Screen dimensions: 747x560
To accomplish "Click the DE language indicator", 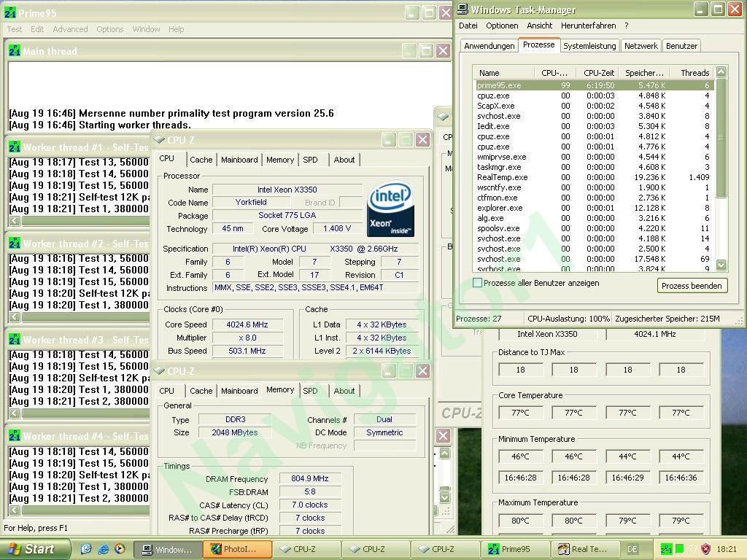I will coord(632,549).
